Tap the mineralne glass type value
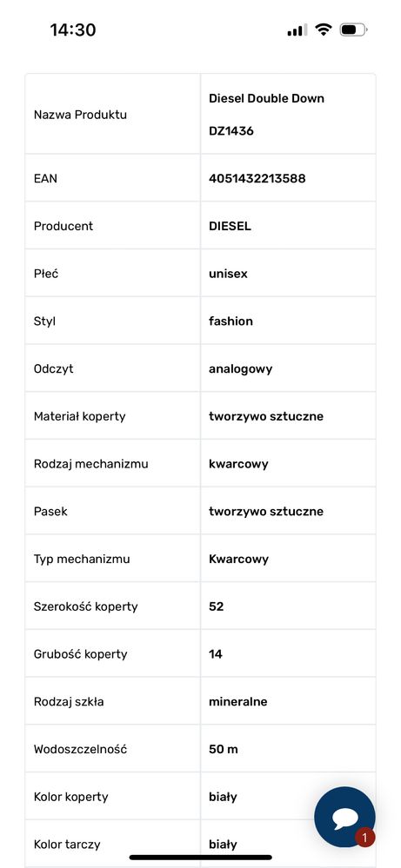The image size is (401, 868). click(238, 701)
